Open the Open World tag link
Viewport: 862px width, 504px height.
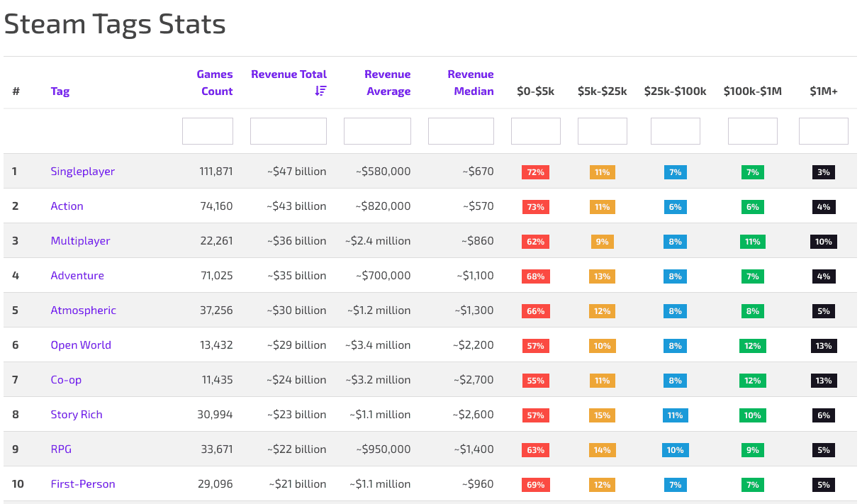pos(81,345)
